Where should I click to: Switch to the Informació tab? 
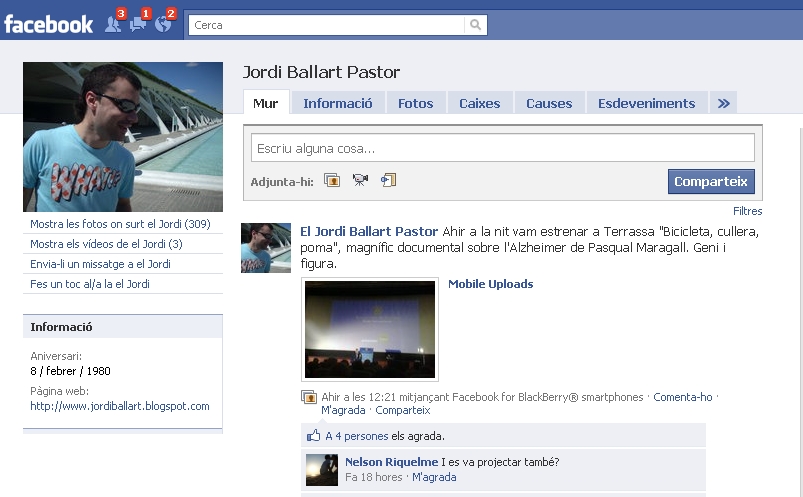337,103
